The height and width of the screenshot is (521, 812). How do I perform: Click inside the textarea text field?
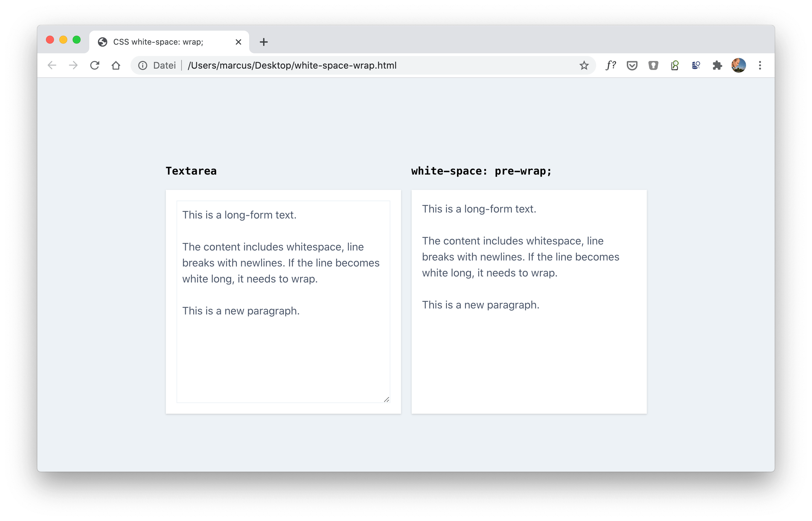coord(283,301)
